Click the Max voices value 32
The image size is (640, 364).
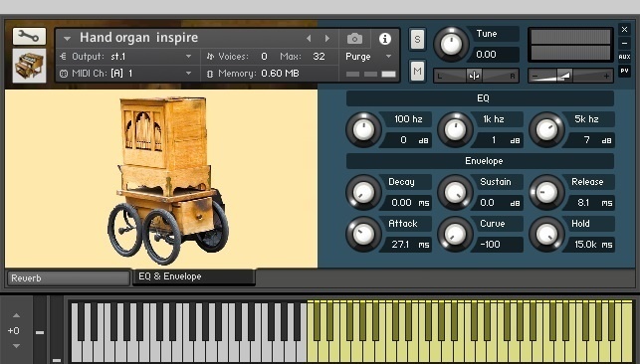319,57
